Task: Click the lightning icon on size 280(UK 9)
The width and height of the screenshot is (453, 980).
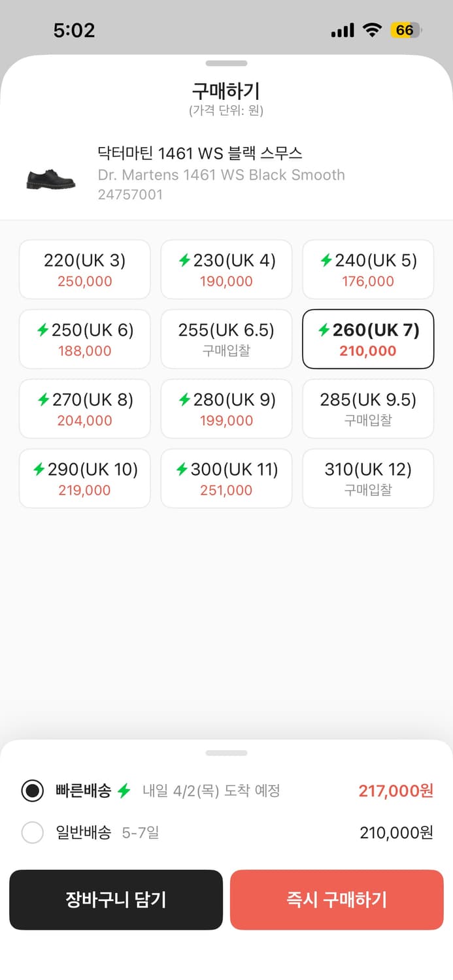Action: pos(185,399)
